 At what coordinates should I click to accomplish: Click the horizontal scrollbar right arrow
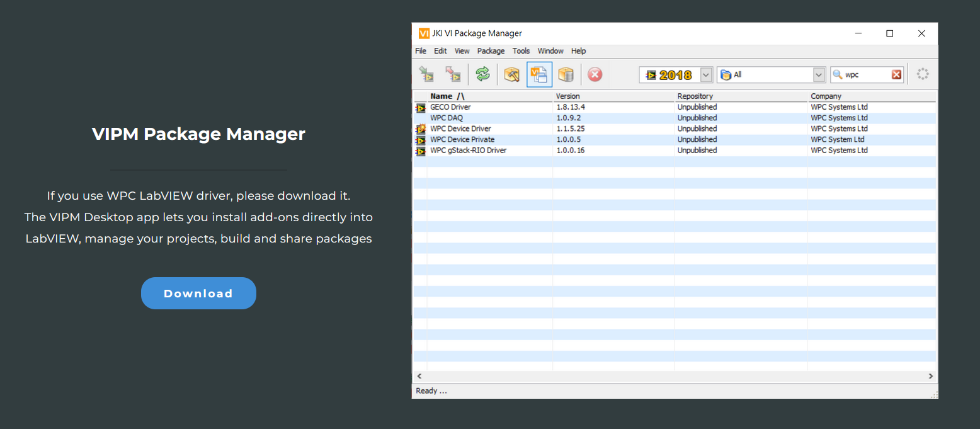(x=931, y=376)
